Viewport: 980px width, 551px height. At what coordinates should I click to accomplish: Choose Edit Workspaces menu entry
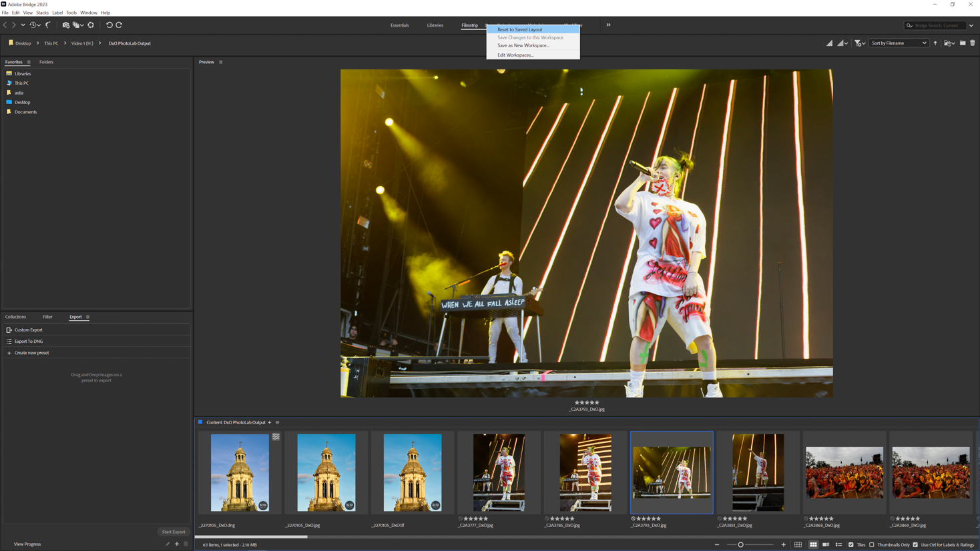tap(533, 55)
